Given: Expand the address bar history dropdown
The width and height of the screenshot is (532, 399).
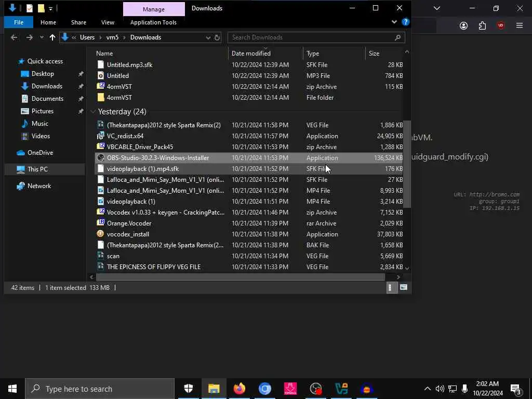Looking at the screenshot, I should pos(208,37).
